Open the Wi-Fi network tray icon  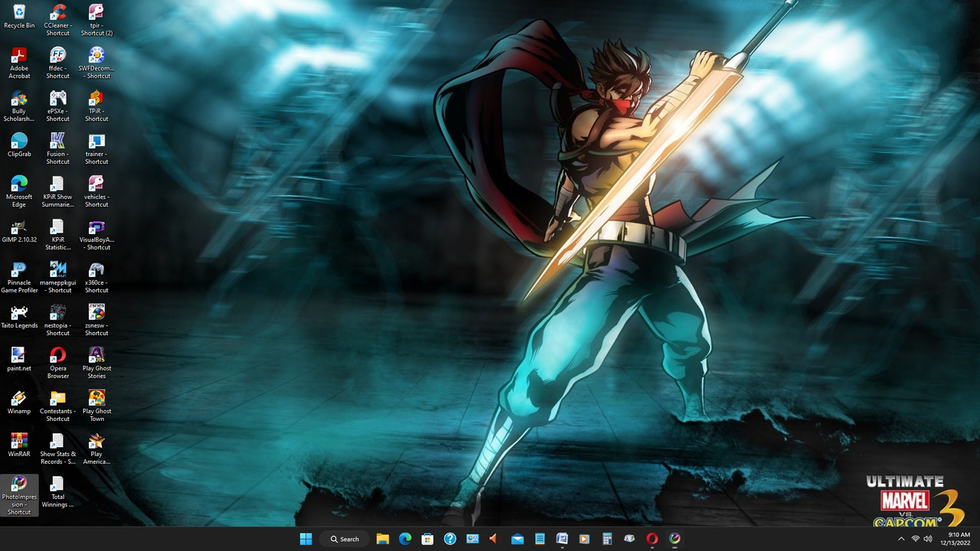tap(915, 539)
